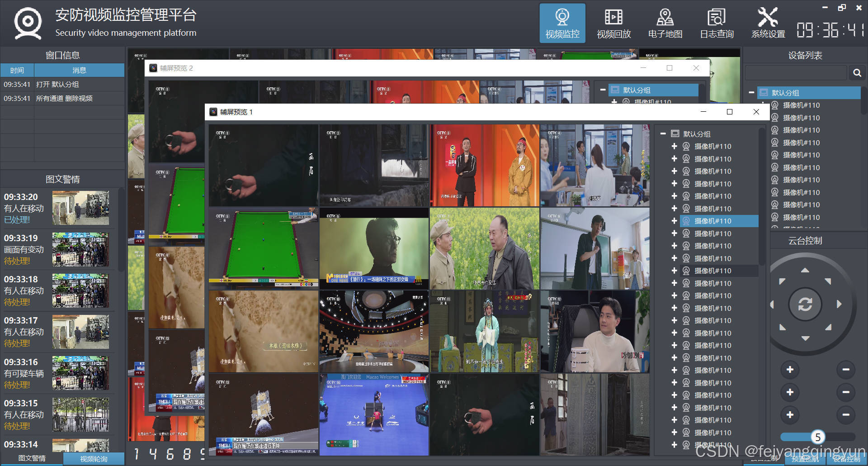Viewport: 868px width, 466px height.
Task: Click the bottom plus button under PTZ wheel
Action: [x=790, y=415]
